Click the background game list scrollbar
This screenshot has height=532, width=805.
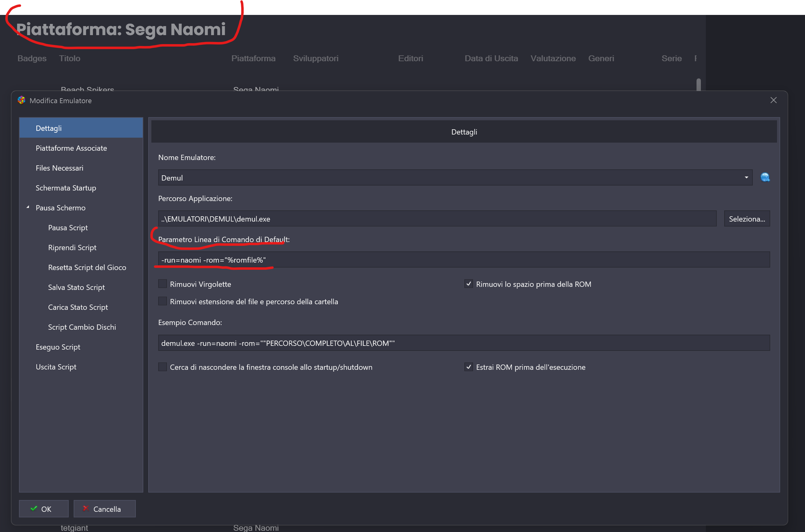[x=698, y=85]
